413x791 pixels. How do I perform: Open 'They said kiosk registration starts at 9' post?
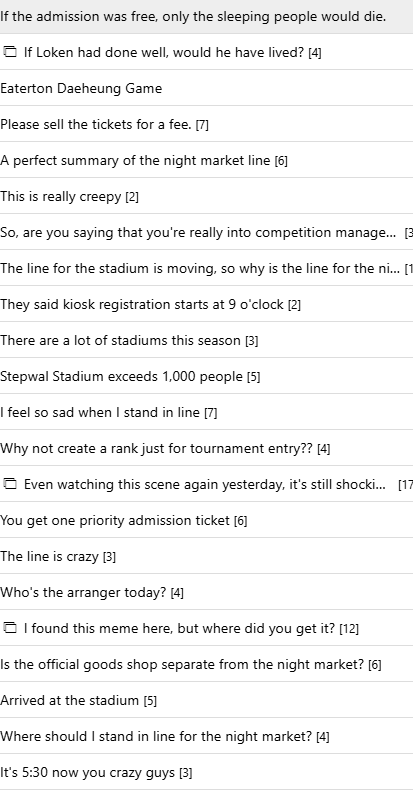pyautogui.click(x=142, y=305)
